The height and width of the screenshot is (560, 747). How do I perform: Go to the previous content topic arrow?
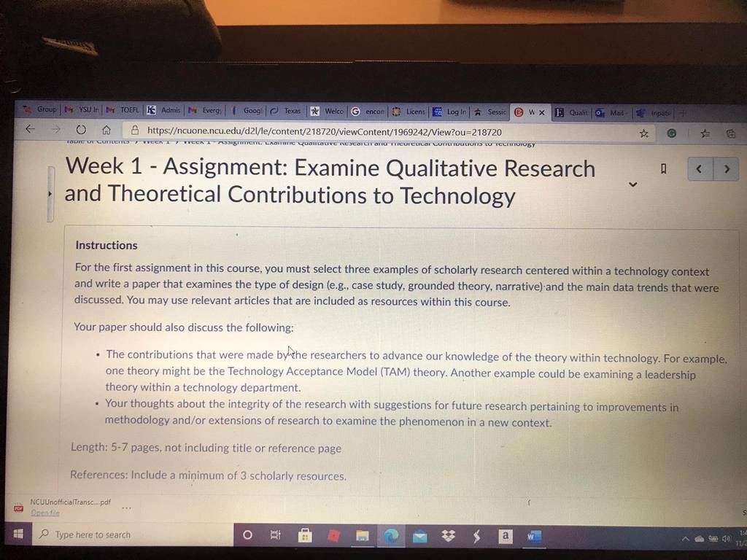click(700, 168)
